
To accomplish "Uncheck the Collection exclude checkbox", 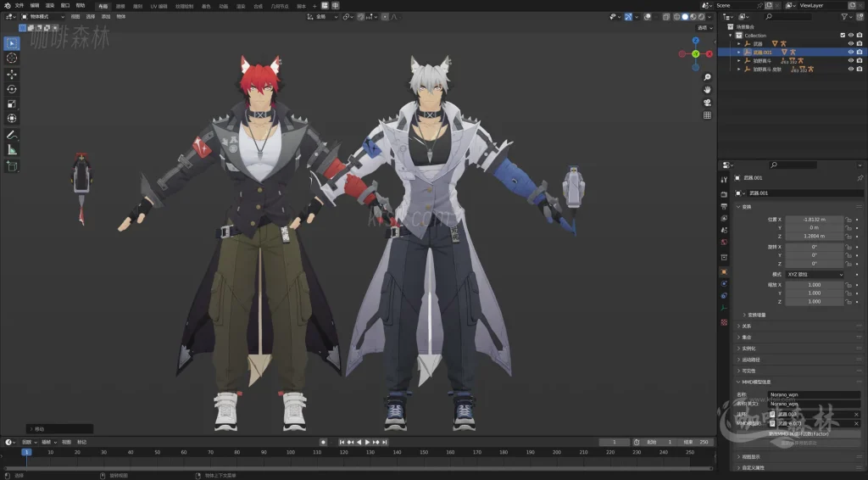I will click(x=843, y=36).
